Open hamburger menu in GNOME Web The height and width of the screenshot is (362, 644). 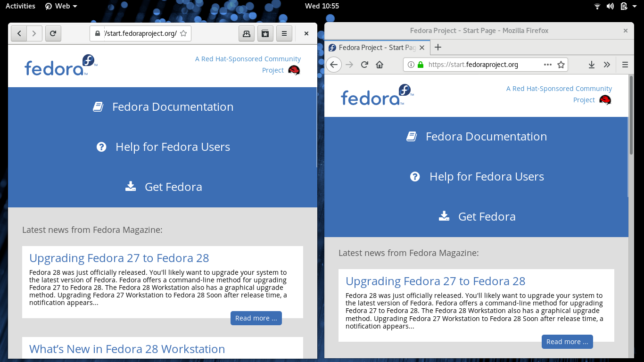click(284, 33)
